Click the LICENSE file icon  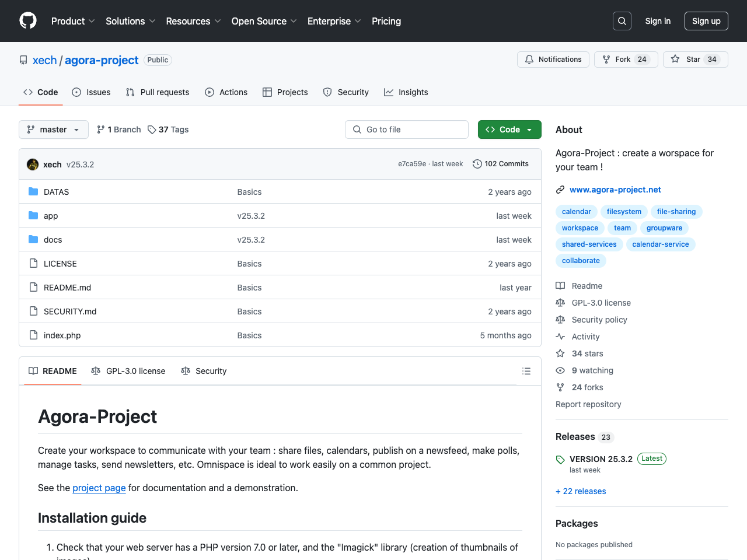[33, 264]
